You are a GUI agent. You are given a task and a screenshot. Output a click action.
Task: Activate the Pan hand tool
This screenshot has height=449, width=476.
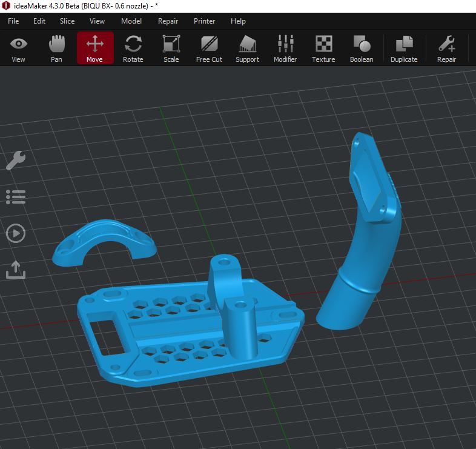tap(56, 48)
